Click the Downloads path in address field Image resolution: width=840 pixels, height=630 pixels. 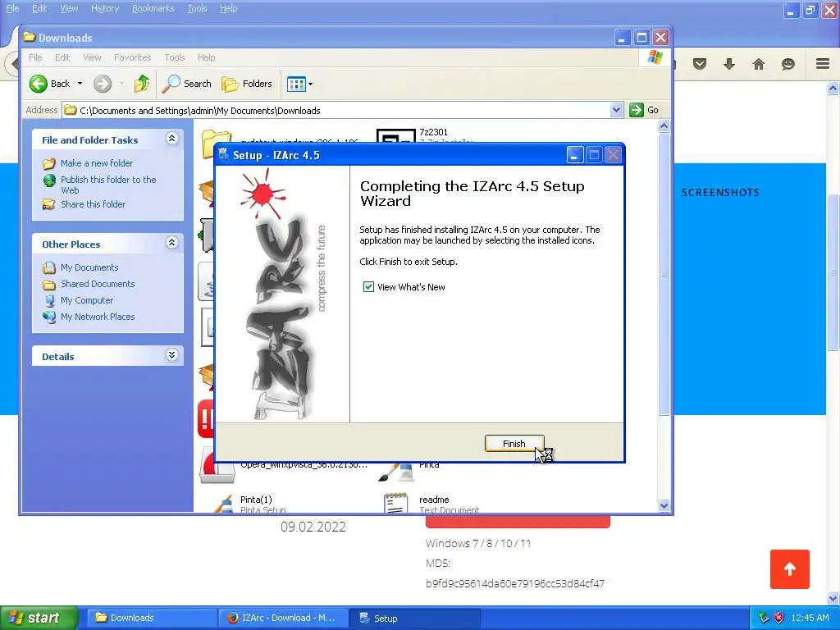coord(200,111)
